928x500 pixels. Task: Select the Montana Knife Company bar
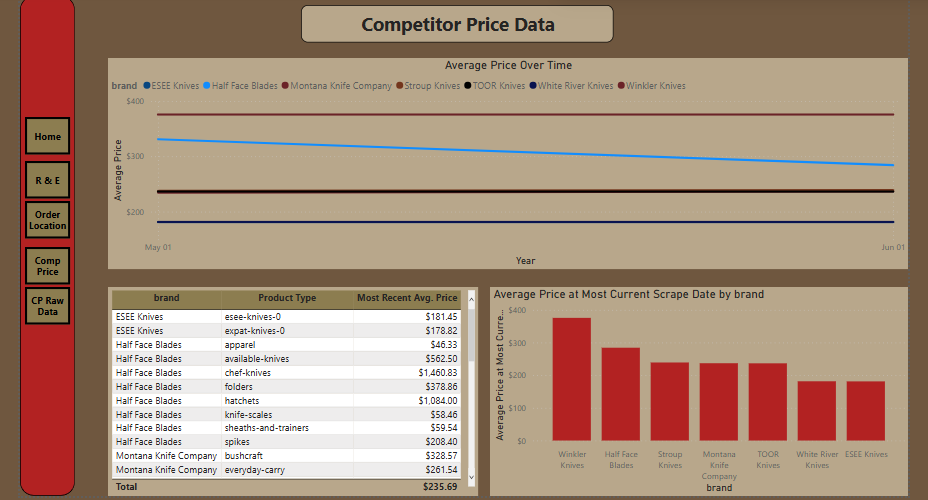(x=719, y=402)
